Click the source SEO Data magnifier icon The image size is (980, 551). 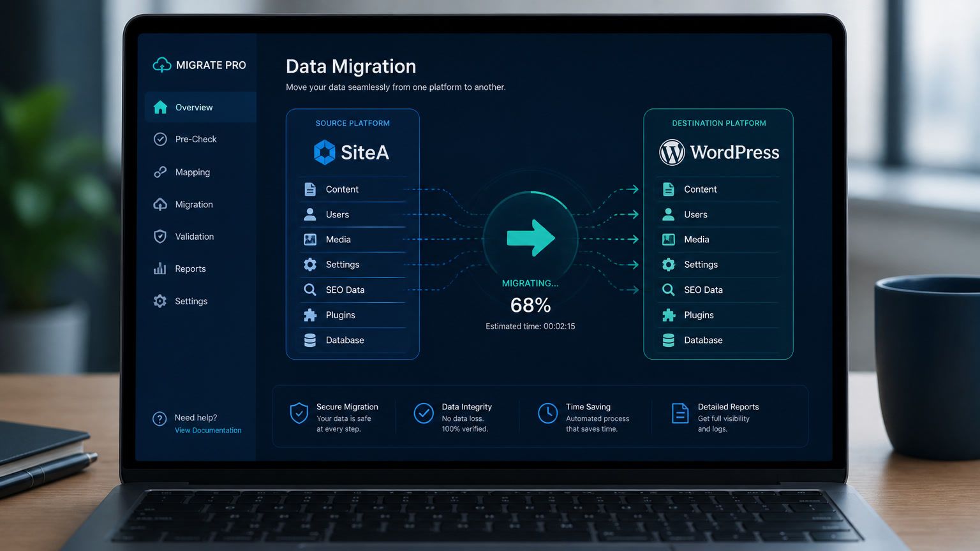[x=310, y=290]
